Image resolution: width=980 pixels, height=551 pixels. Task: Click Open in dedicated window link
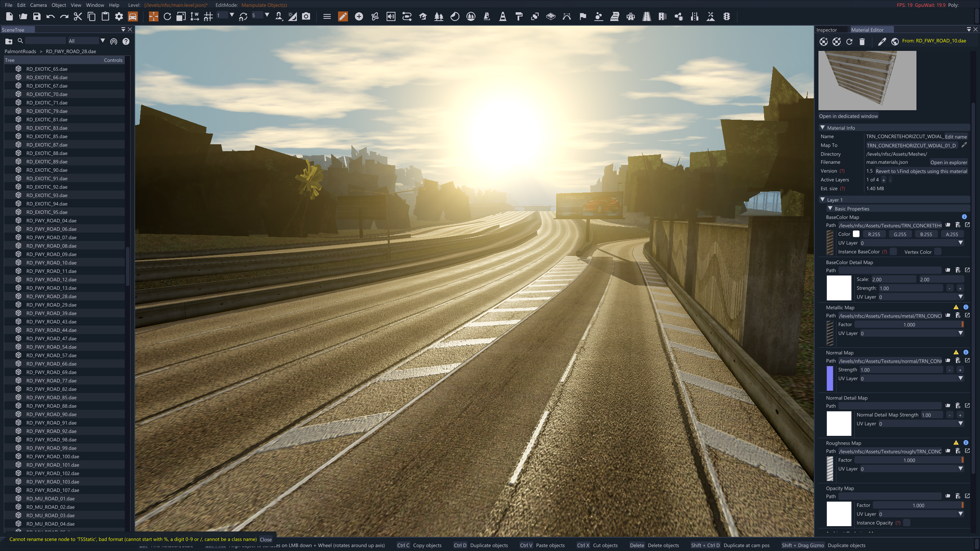[848, 116]
